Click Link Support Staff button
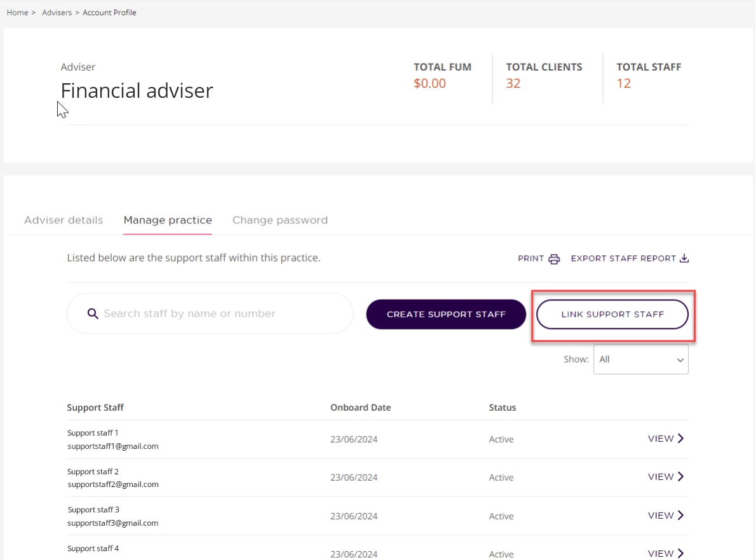Screen dimensions: 756x560 tap(612, 314)
